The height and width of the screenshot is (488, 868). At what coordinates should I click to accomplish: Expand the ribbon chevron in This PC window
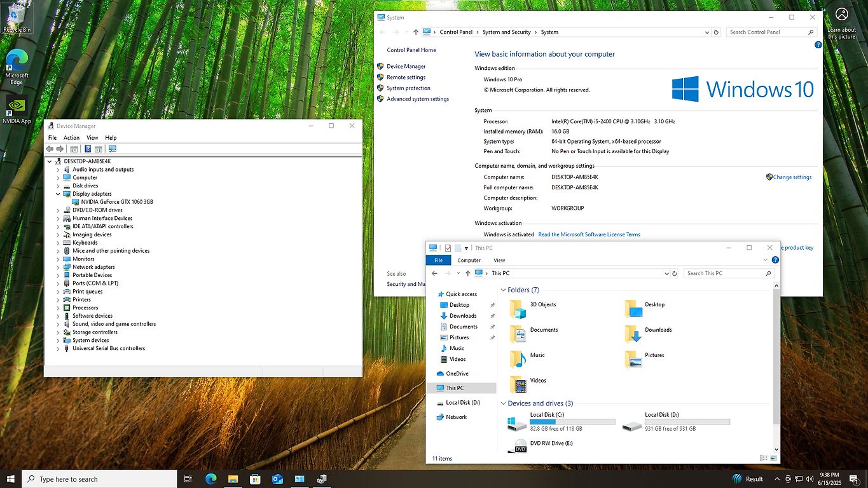pos(766,260)
